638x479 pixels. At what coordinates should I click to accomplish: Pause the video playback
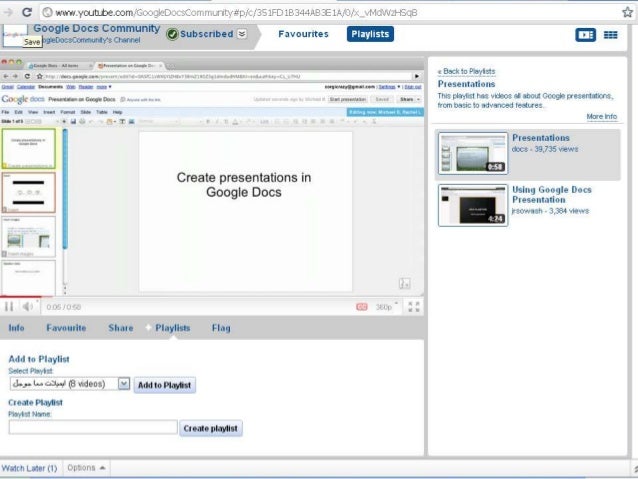click(9, 306)
